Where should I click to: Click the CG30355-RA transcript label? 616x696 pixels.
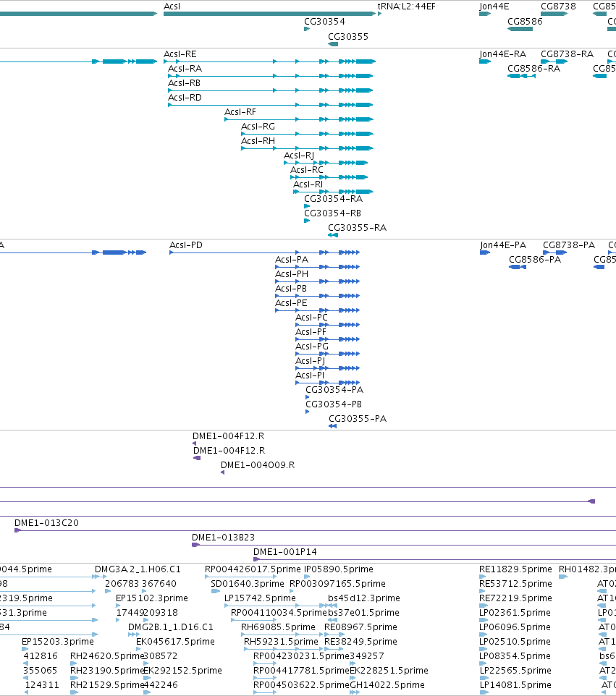[x=358, y=228]
